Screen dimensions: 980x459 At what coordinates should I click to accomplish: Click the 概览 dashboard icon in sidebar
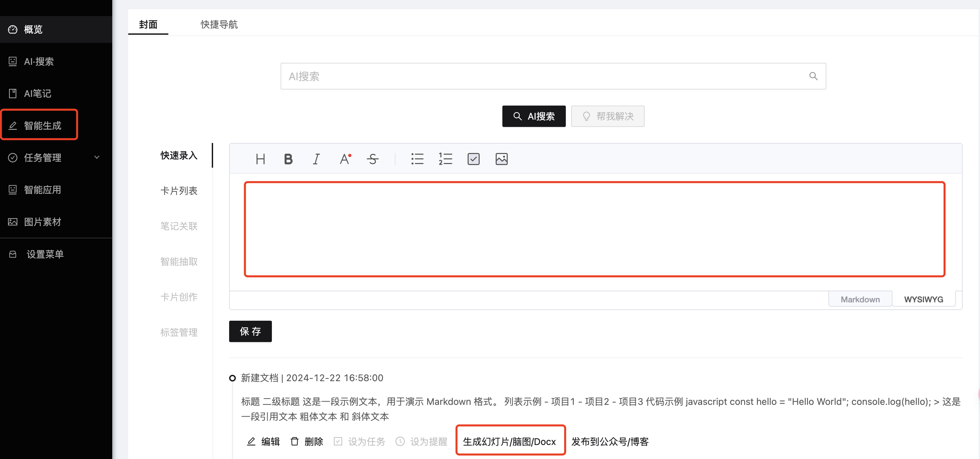click(13, 29)
